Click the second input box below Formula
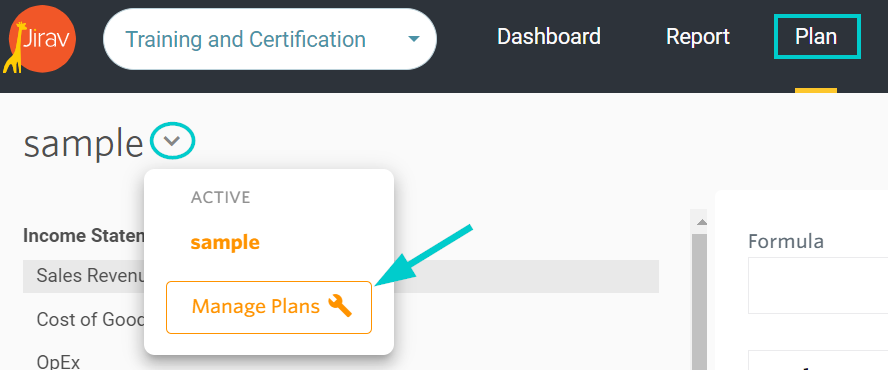 [x=818, y=360]
